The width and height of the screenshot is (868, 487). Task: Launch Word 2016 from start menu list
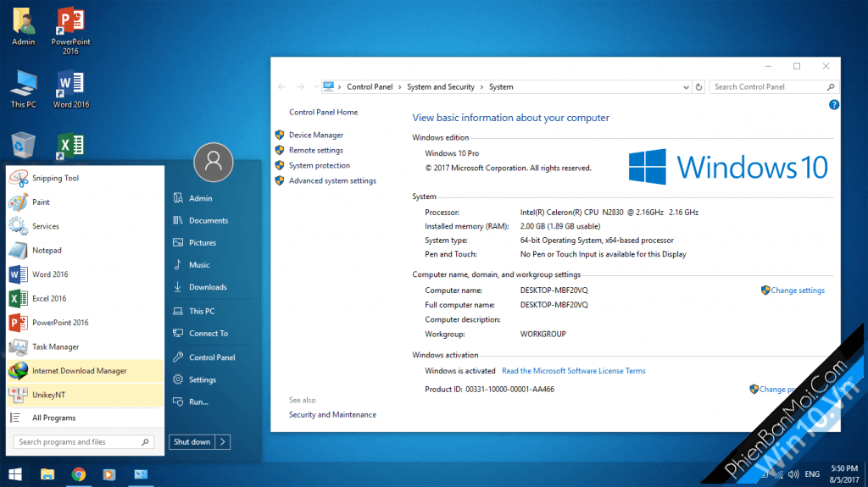point(85,274)
